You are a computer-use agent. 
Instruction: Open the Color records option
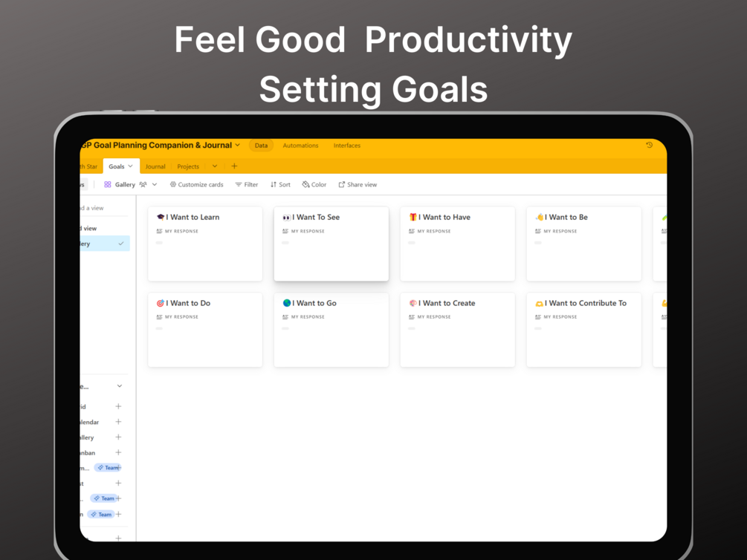[x=314, y=185]
